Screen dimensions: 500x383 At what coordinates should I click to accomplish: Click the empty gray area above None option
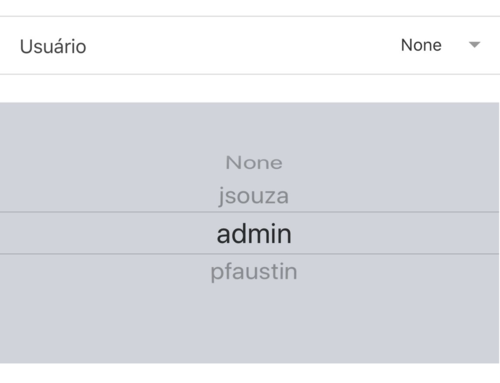249,128
